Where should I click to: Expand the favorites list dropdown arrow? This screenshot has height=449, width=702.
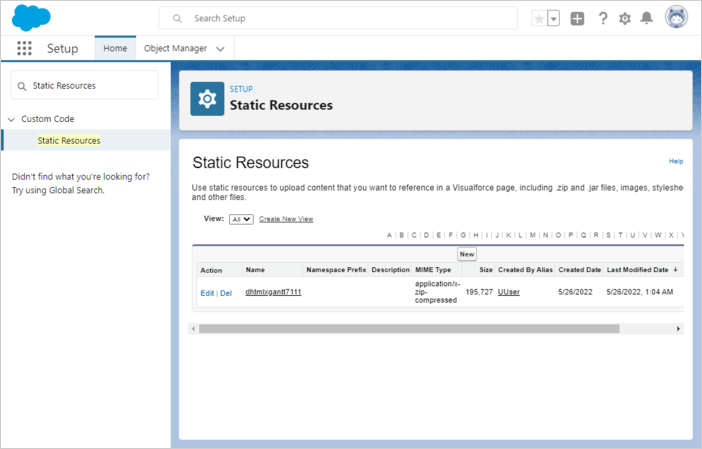pos(553,19)
